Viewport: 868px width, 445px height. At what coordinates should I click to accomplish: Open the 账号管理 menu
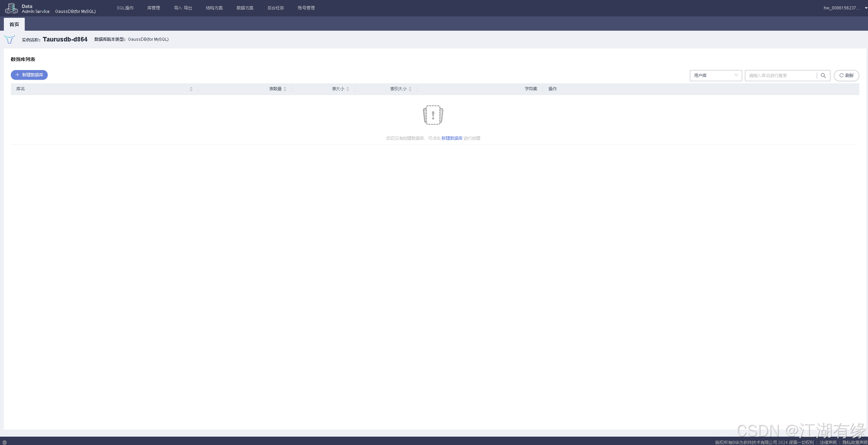coord(306,8)
